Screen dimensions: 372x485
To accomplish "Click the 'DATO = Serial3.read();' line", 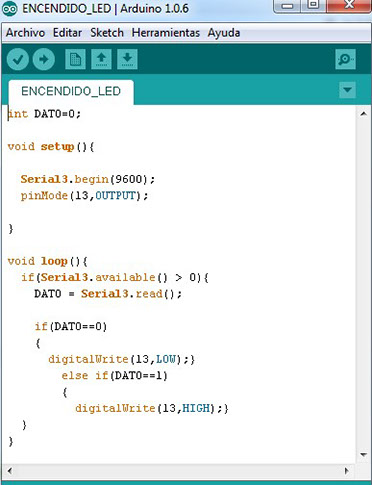I will [108, 294].
